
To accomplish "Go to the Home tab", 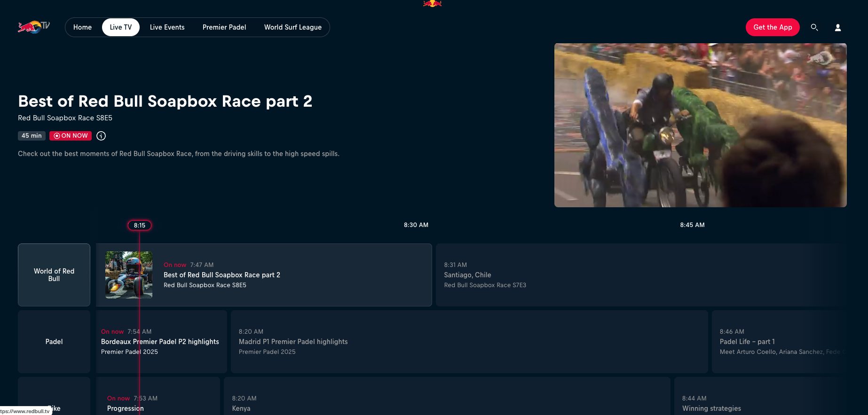I will [82, 27].
